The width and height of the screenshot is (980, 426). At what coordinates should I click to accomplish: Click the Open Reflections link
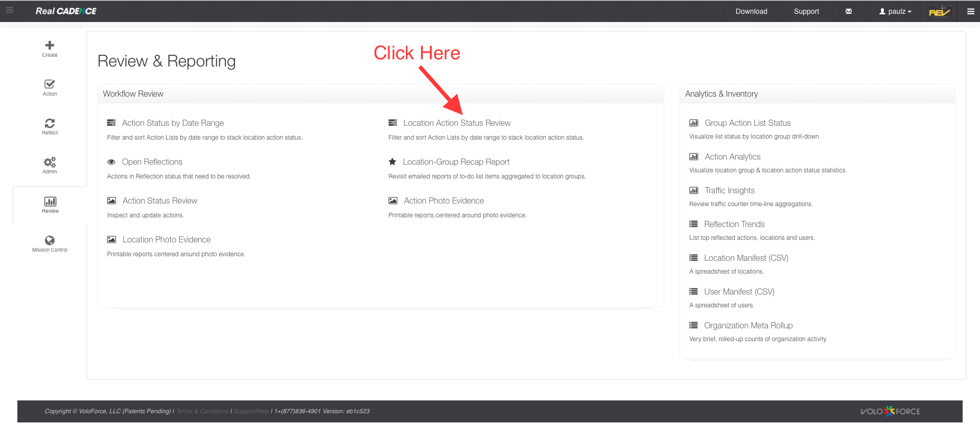click(152, 162)
